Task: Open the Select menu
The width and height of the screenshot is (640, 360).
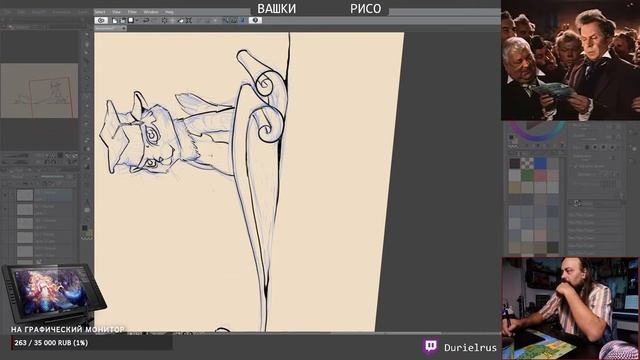Action: pos(100,12)
